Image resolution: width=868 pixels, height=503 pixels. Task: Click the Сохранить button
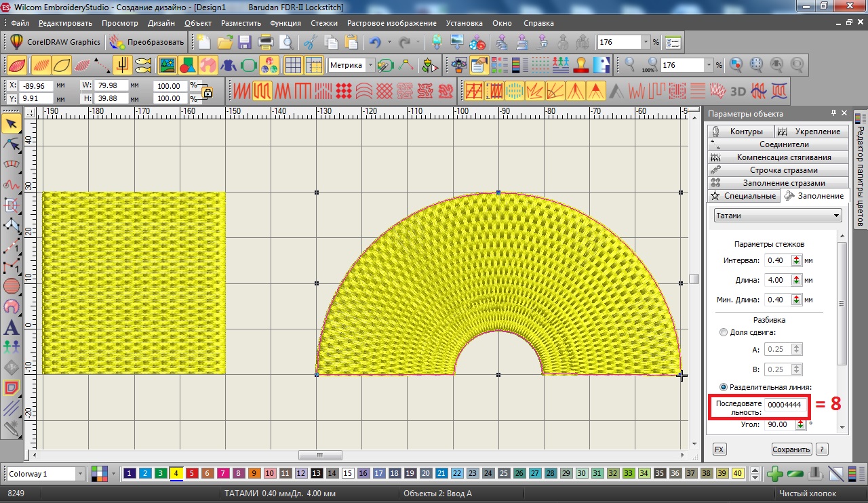coord(791,449)
